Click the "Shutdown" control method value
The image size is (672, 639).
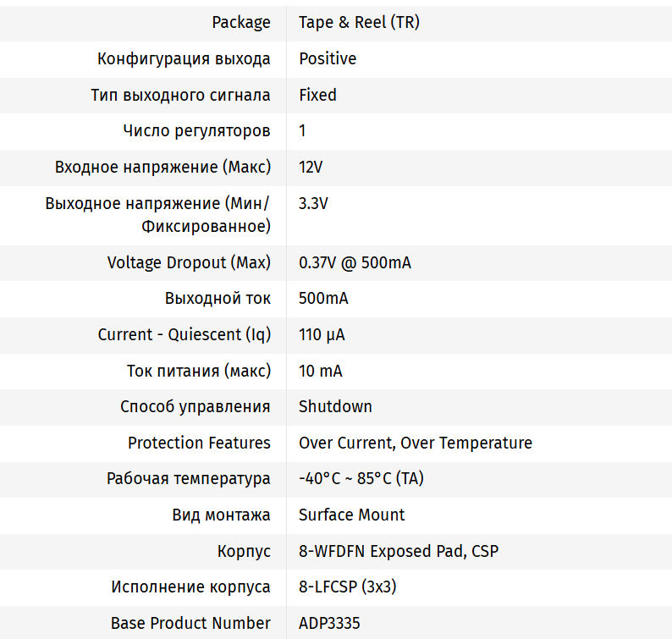pos(335,407)
